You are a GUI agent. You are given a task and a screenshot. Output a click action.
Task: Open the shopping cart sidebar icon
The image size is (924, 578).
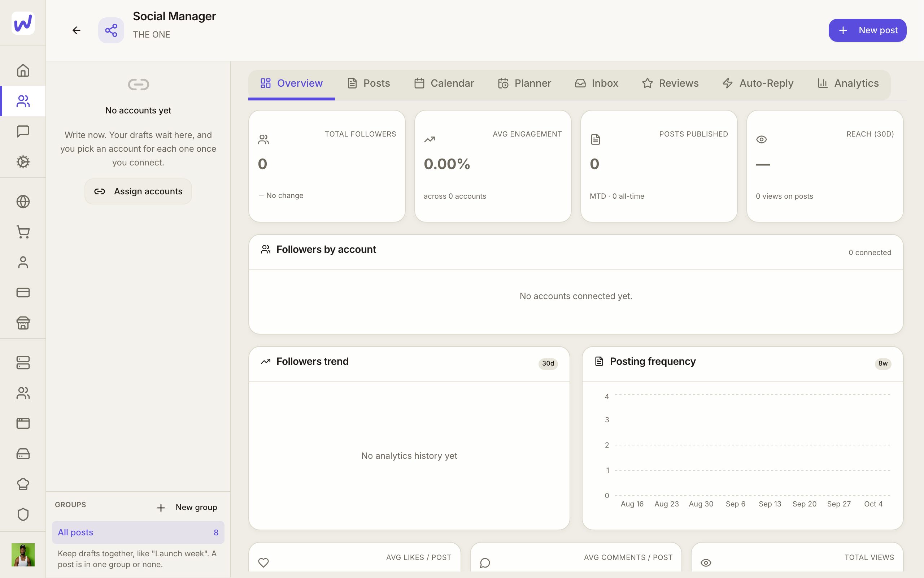[x=23, y=232]
